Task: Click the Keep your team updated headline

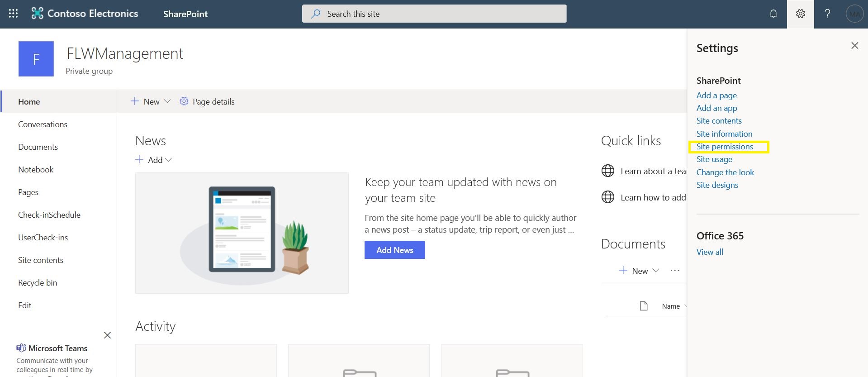Action: (460, 190)
